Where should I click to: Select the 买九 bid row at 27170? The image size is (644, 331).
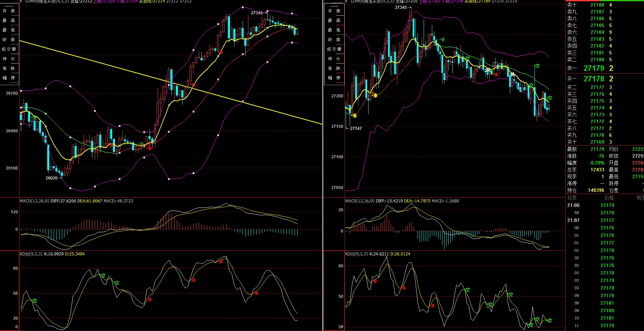605,135
